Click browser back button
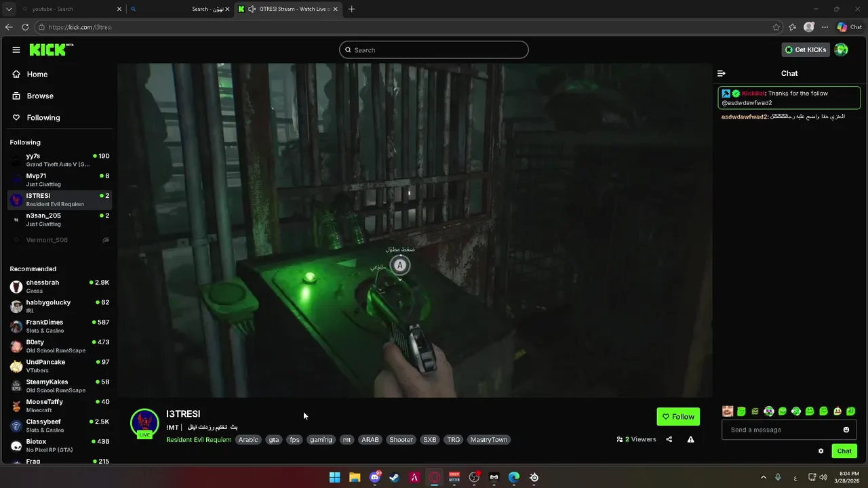This screenshot has height=488, width=868. [9, 27]
